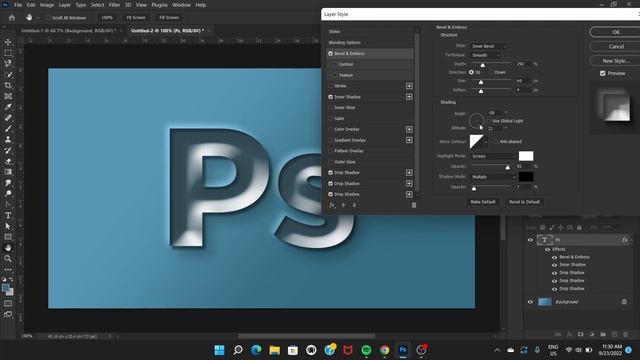The height and width of the screenshot is (360, 640).
Task: Toggle Quick Mask mode icon
Action: pos(8,304)
